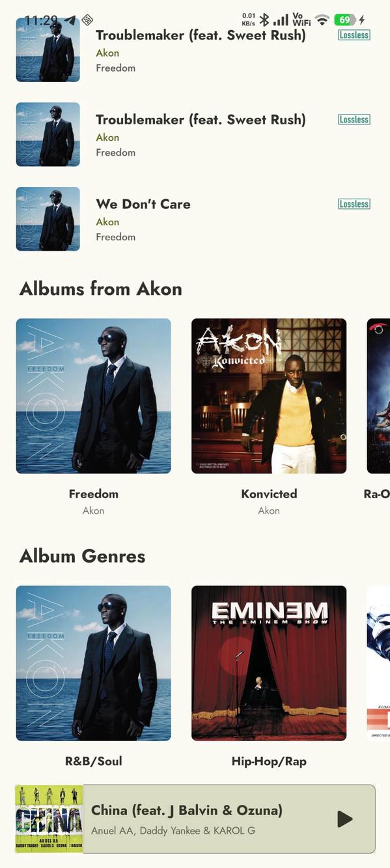Tap Hip-Hop/Rap genre label

click(269, 761)
